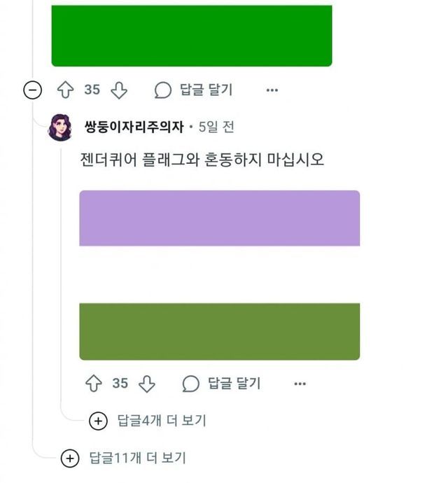Downvote 쌍둥이자리주의자's comment
The height and width of the screenshot is (483, 448).
pyautogui.click(x=147, y=383)
